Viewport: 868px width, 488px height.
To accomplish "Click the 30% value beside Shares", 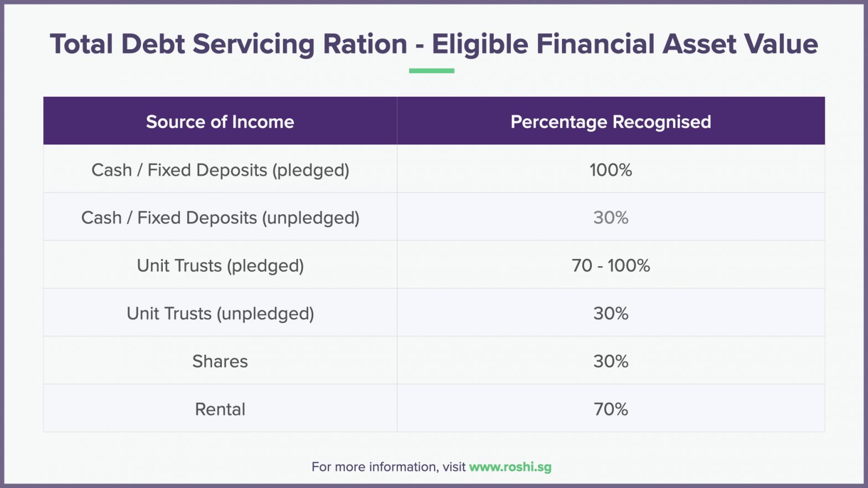I will (611, 361).
